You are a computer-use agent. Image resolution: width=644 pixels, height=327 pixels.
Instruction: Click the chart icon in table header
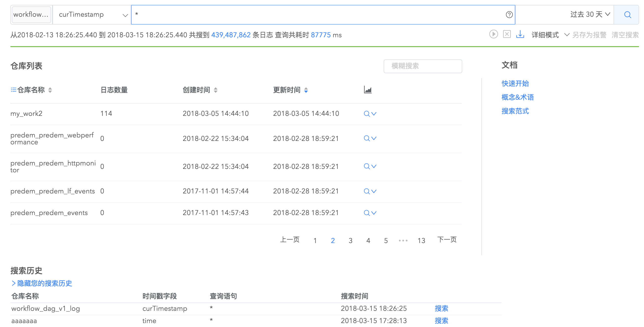pyautogui.click(x=367, y=90)
